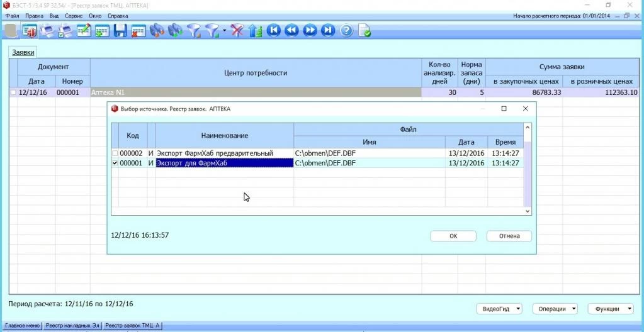Switch to Реестр накладных bottom tab
The image size is (644, 332).
pos(72,326)
